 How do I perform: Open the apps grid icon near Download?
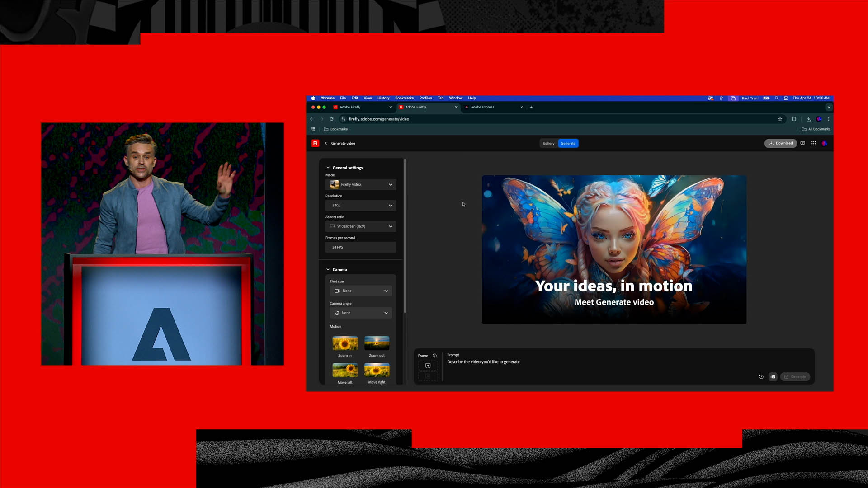click(814, 143)
